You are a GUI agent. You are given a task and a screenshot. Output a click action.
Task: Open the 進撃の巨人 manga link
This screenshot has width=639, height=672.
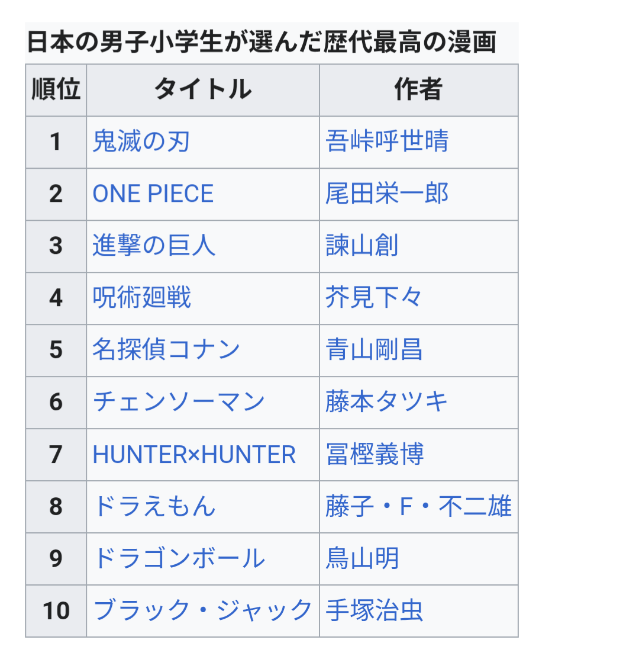(154, 246)
